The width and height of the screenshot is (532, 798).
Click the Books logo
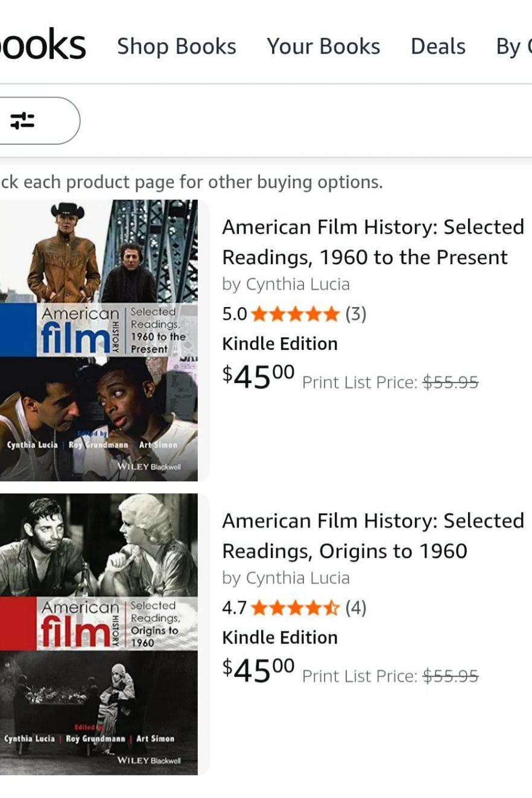point(42,45)
